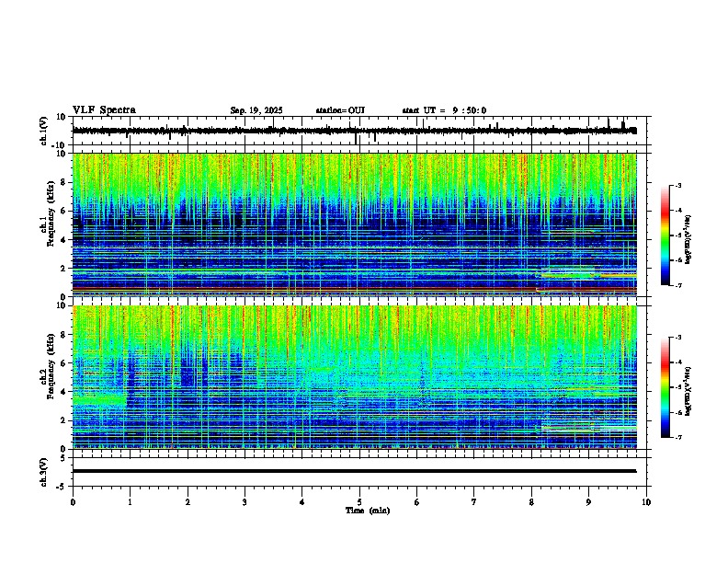Viewport: 728px width, 563px height.
Task: Click the green band near 3.5 kHz in ch.2
Action: coord(99,399)
